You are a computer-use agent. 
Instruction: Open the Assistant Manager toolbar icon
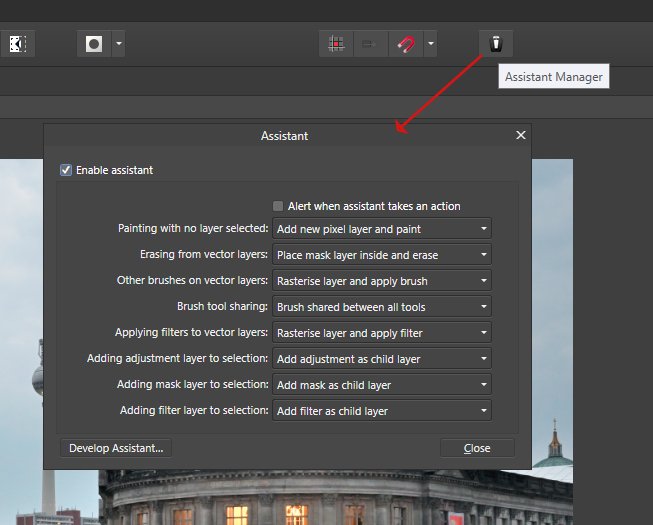point(496,43)
